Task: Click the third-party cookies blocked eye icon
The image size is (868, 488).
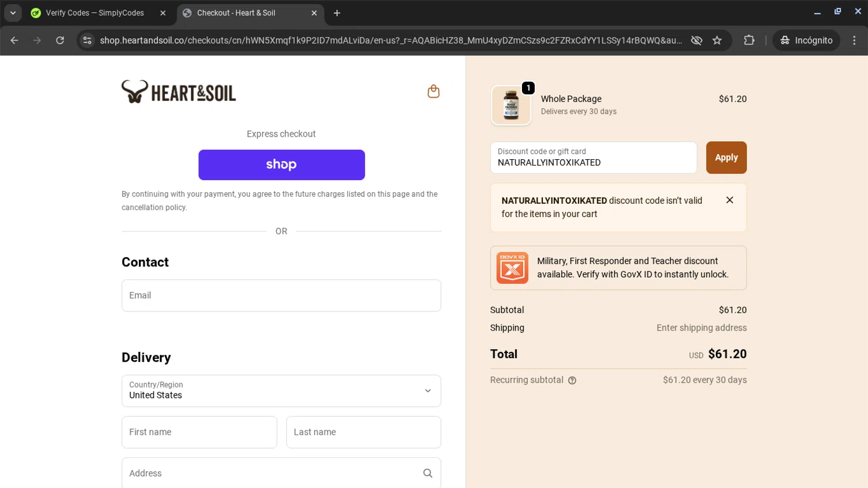Action: pyautogui.click(x=697, y=41)
